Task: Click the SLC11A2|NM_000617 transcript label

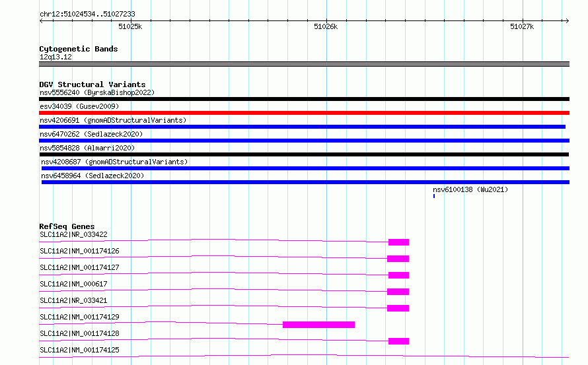Action: pyautogui.click(x=73, y=284)
